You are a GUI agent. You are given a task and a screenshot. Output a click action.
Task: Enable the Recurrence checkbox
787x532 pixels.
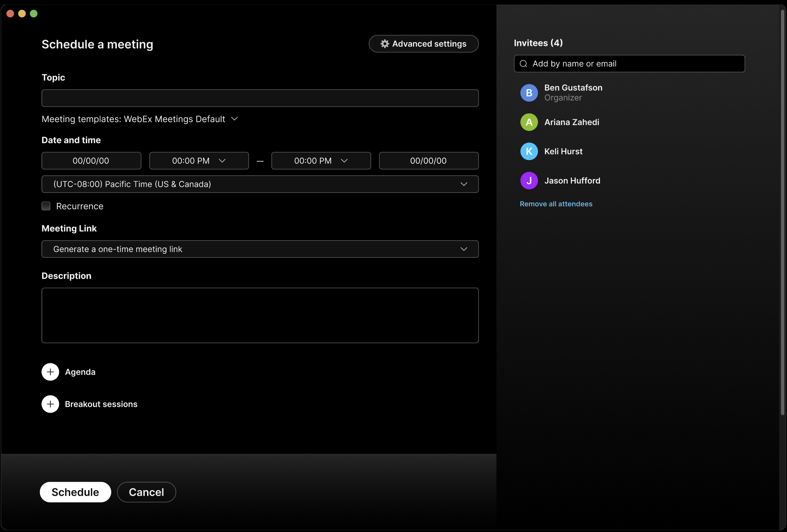click(46, 206)
